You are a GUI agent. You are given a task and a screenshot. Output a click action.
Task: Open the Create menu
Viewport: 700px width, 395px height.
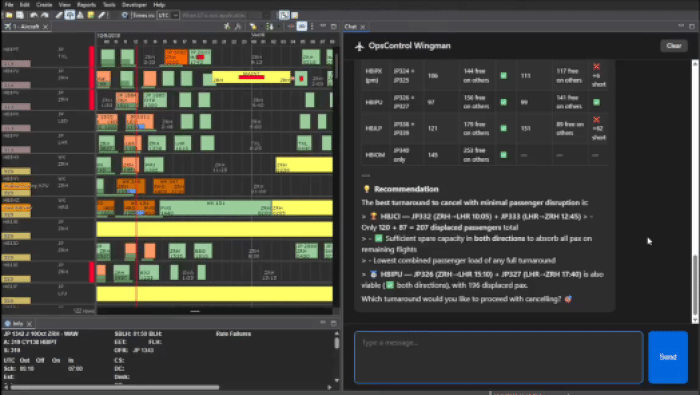click(x=44, y=4)
